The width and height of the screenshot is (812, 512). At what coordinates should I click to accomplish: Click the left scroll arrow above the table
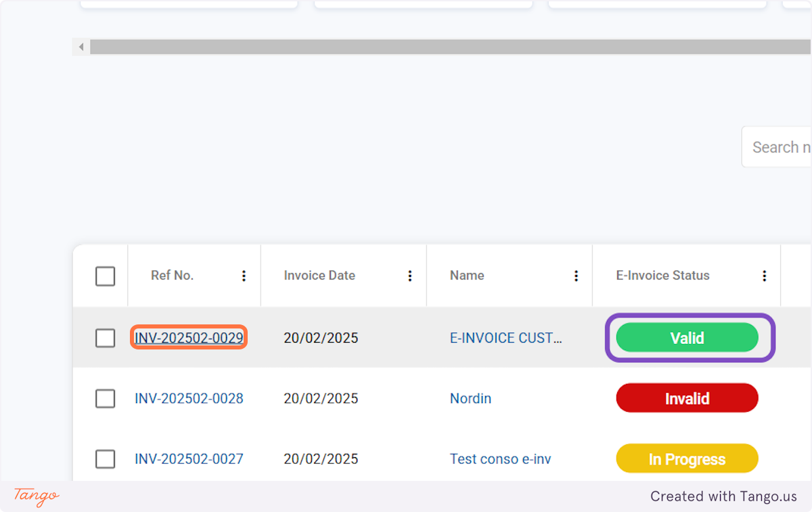[x=81, y=47]
